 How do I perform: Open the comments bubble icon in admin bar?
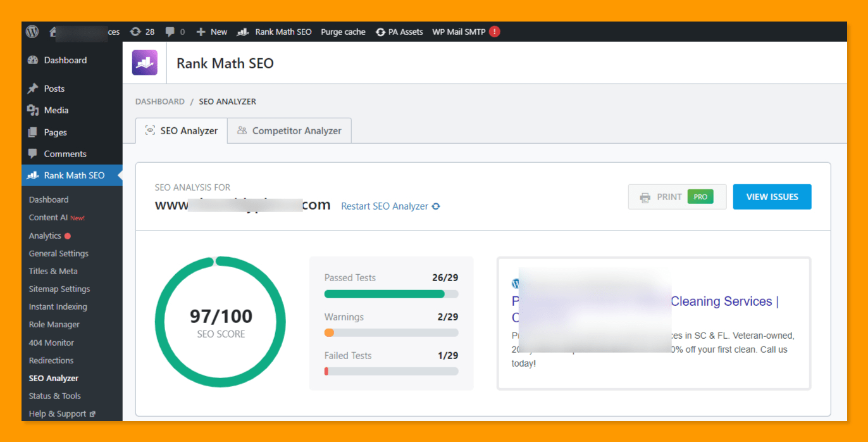(x=170, y=32)
